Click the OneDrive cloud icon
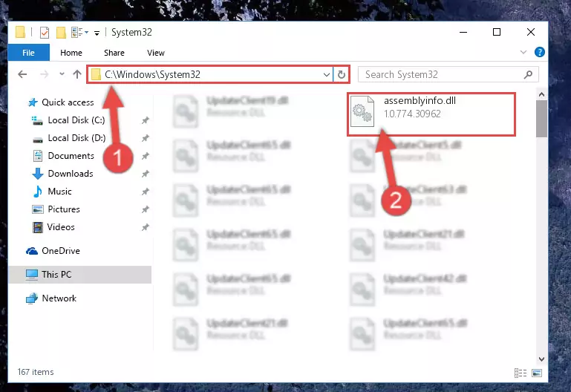Screen dimensions: 571x392 pyautogui.click(x=32, y=251)
